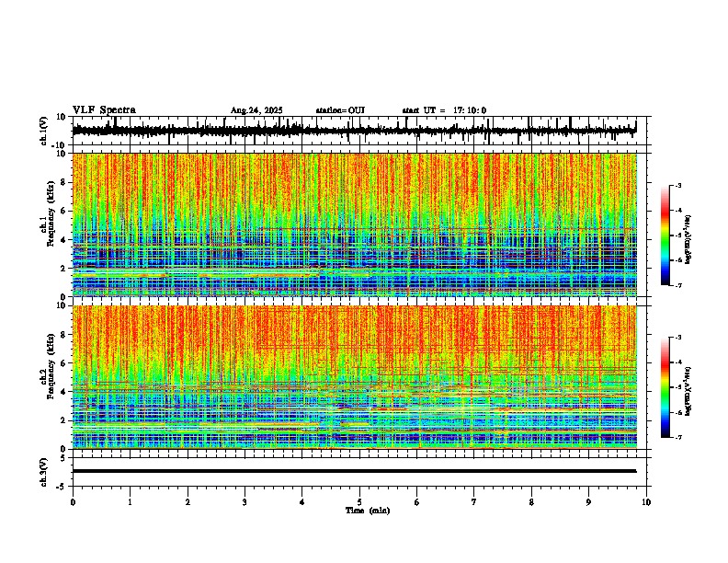
Task: Click the time axis tick label "9"
Action: tap(588, 502)
